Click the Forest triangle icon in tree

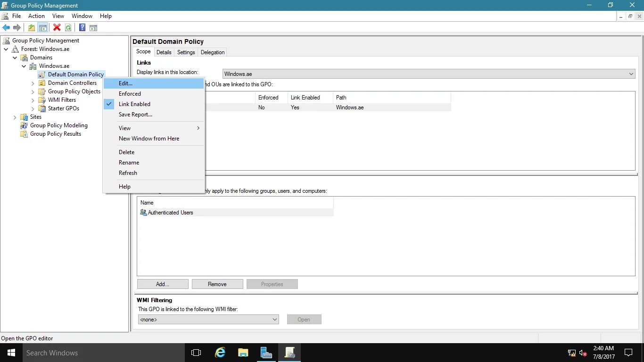tap(16, 49)
